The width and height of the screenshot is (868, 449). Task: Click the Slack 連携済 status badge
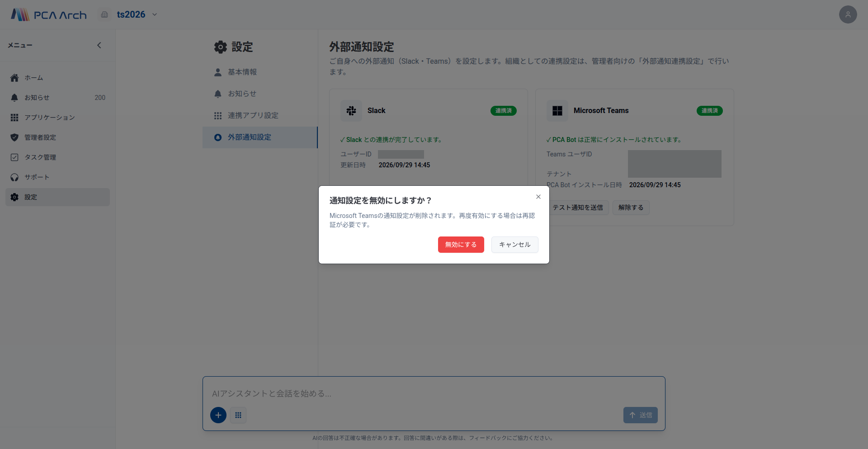(x=504, y=111)
